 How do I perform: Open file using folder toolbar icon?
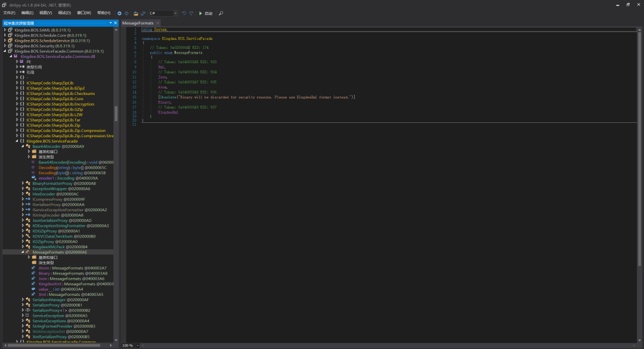click(135, 13)
